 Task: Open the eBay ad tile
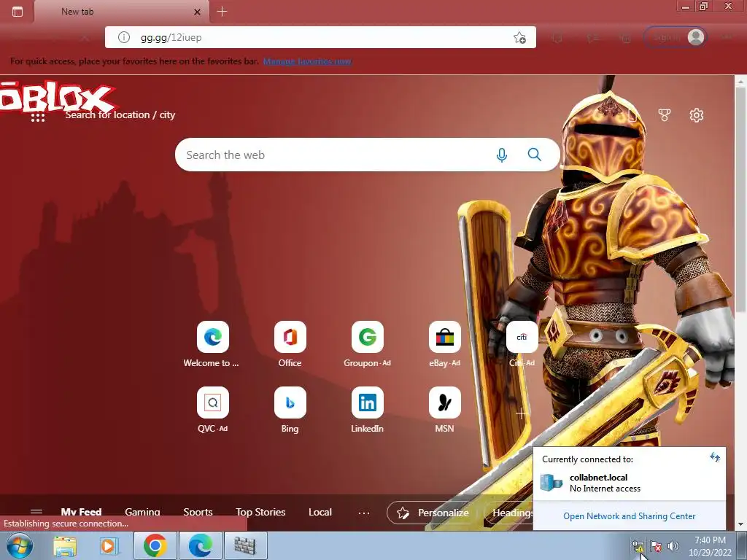click(445, 344)
